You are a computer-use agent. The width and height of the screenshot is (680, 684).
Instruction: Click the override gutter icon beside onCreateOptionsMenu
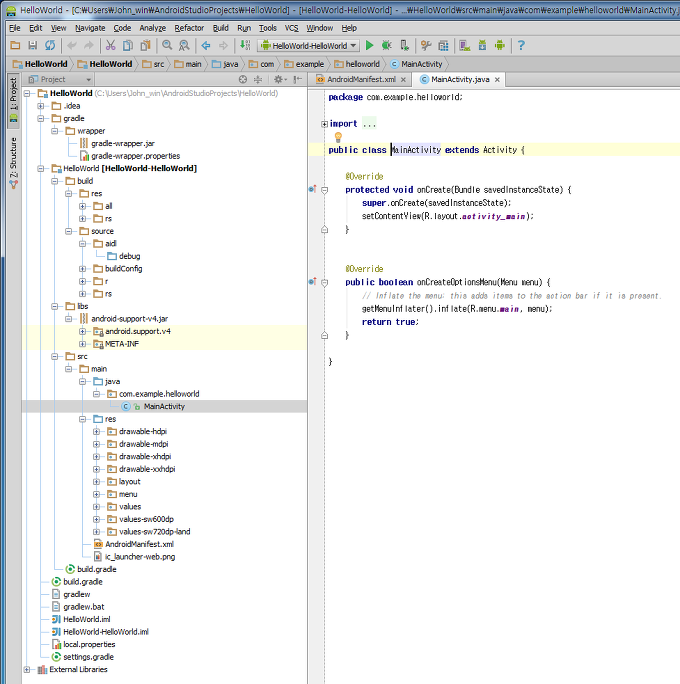(312, 282)
